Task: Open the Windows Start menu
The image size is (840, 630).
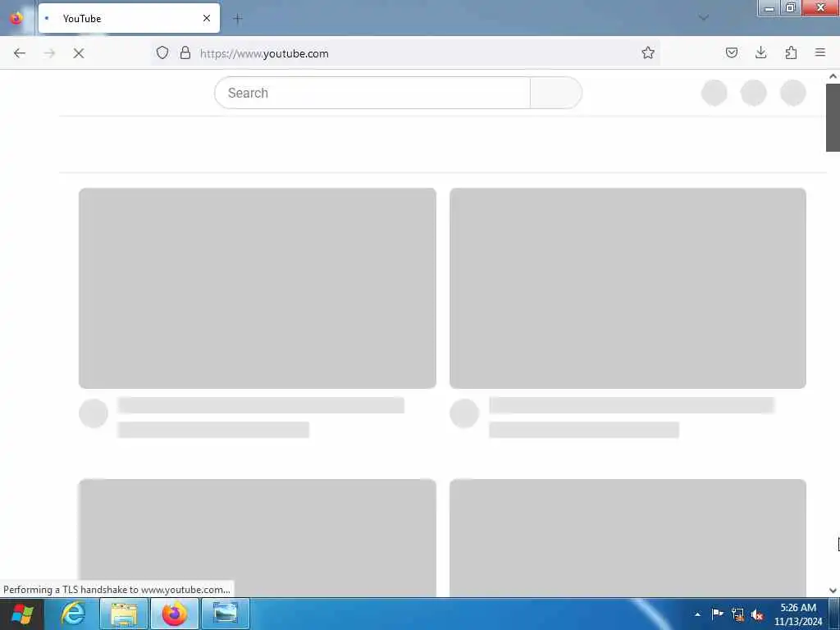Action: (22, 614)
